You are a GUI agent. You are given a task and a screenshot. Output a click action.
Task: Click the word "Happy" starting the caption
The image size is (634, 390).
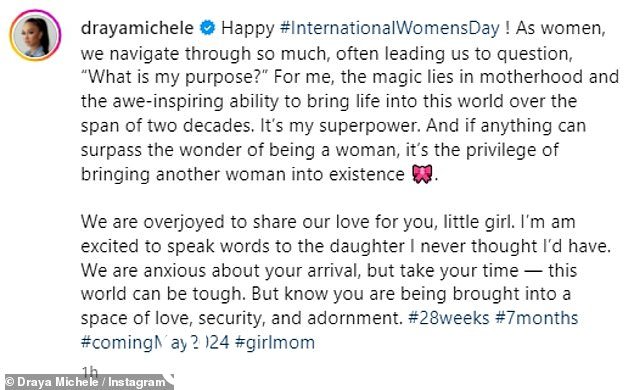tap(248, 29)
